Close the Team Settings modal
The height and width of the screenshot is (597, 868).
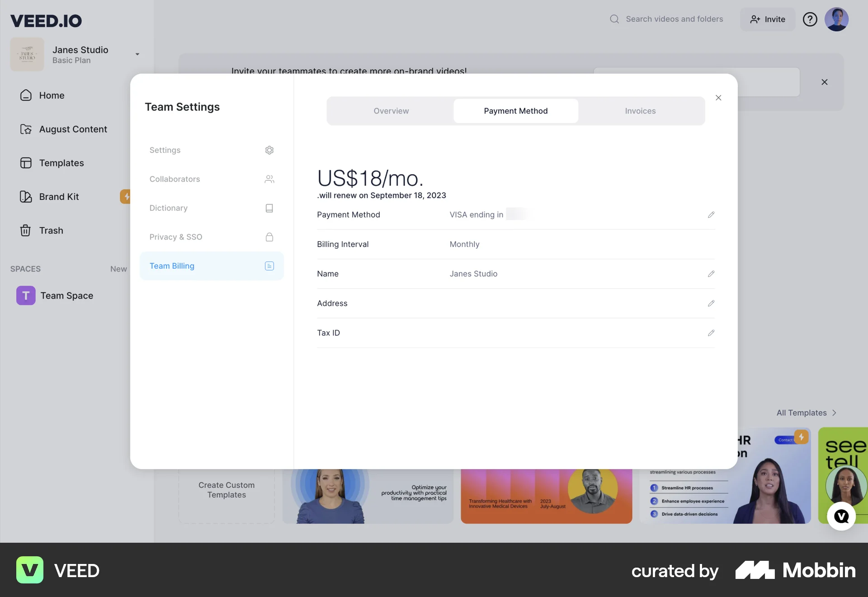click(x=718, y=98)
